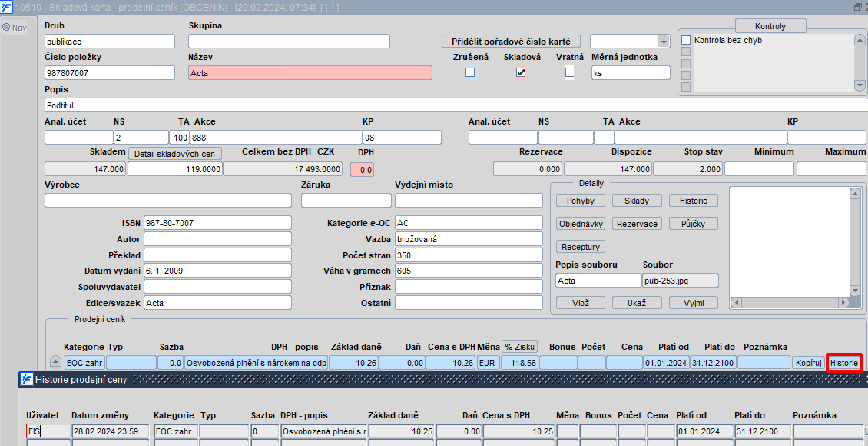Image resolution: width=868 pixels, height=446 pixels.
Task: Click the Historie prodejní ceny window icon
Action: 26,380
